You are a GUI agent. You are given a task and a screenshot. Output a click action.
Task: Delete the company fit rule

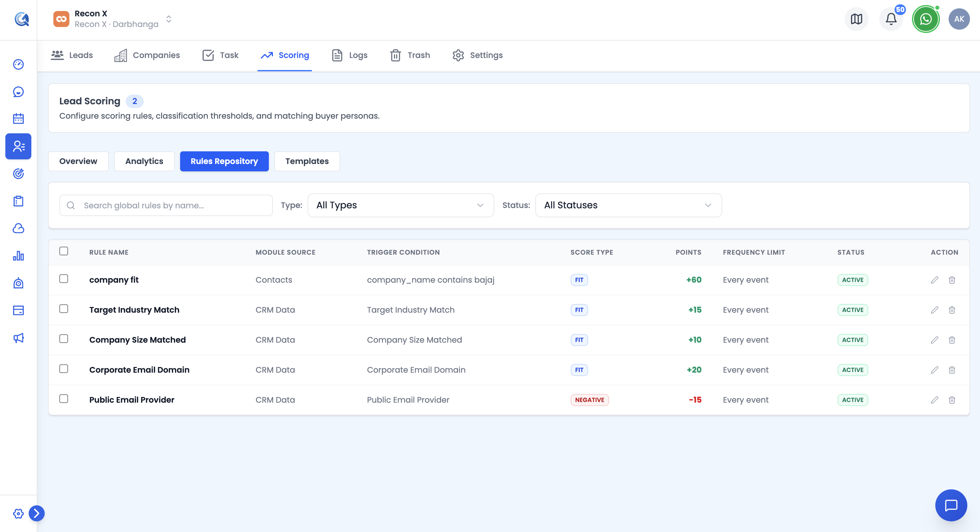tap(952, 280)
